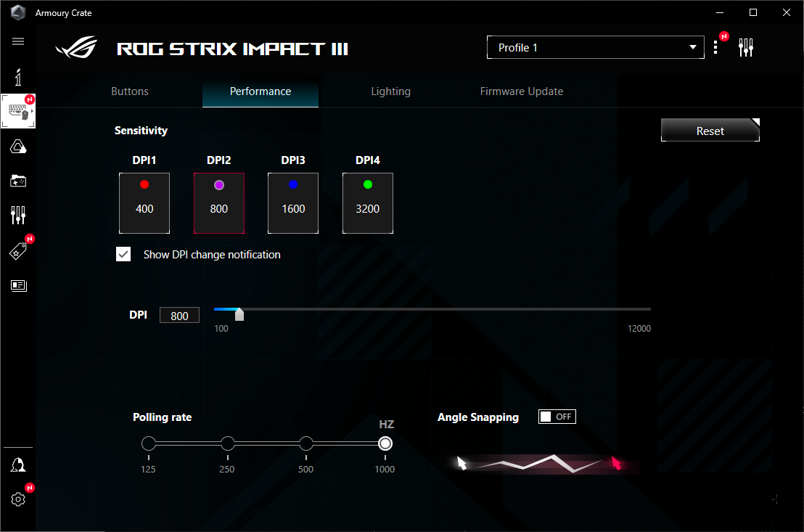Open the Featured deals tag icon
Viewport: 804px width, 532px height.
[x=18, y=251]
